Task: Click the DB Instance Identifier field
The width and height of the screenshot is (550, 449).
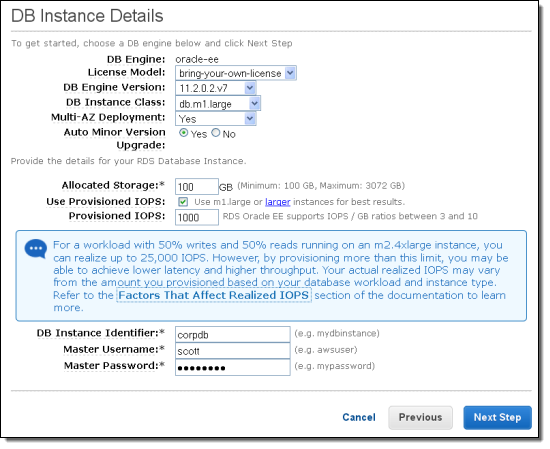Action: coord(233,334)
